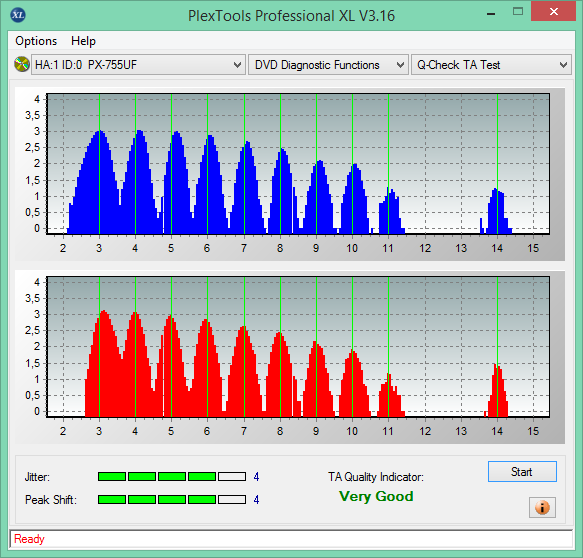Click the Very Good quality indicator text
This screenshot has height=558, width=583.
pyautogui.click(x=376, y=496)
